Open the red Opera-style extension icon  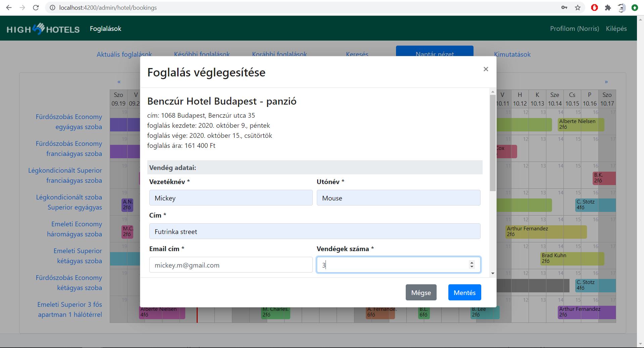[594, 7]
